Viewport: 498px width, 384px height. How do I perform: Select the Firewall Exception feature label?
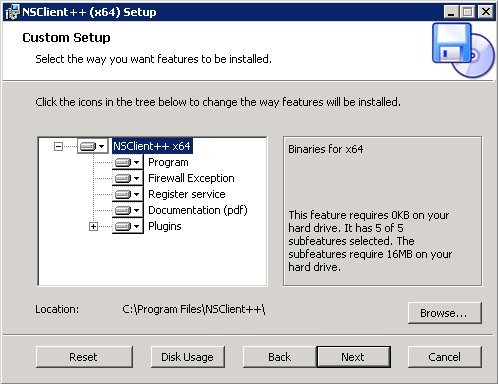tap(191, 178)
